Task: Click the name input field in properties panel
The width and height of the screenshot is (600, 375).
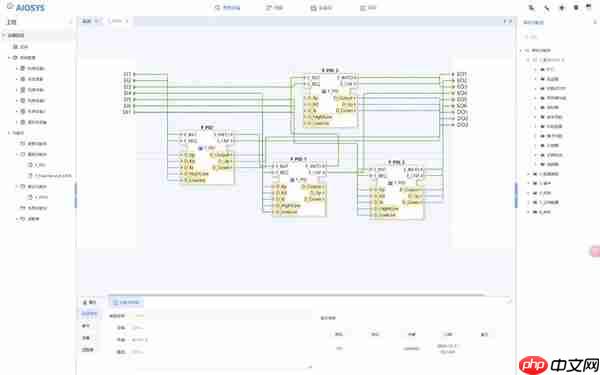Action: pos(218,328)
